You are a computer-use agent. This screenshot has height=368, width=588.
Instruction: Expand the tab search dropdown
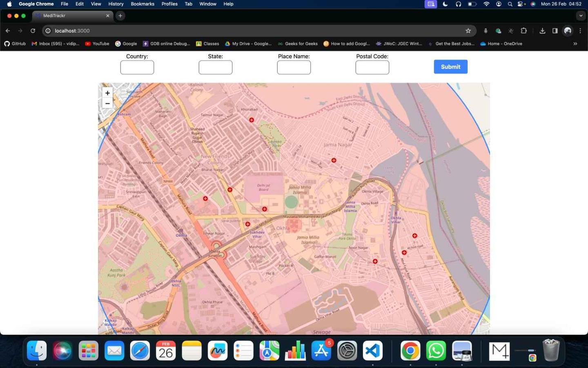click(x=581, y=16)
